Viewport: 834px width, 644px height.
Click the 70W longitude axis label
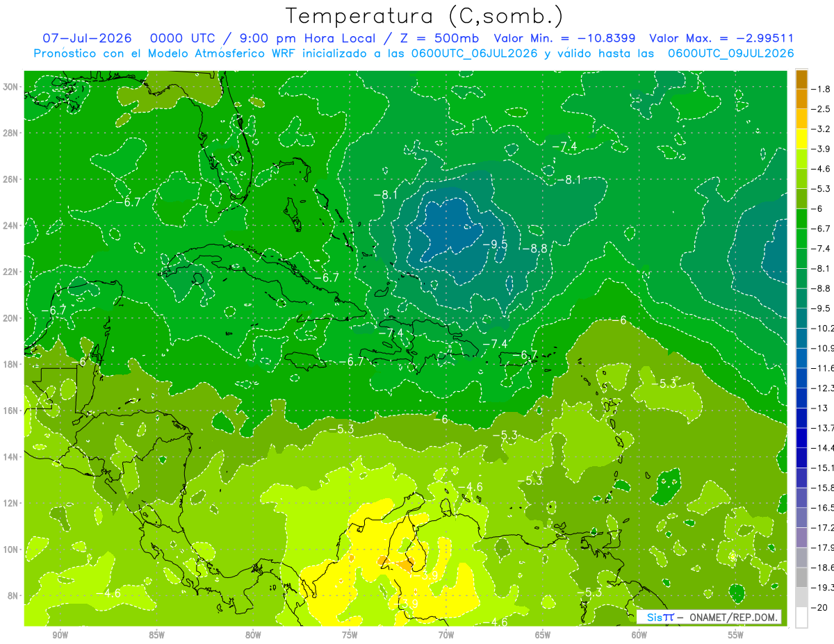[x=446, y=635]
